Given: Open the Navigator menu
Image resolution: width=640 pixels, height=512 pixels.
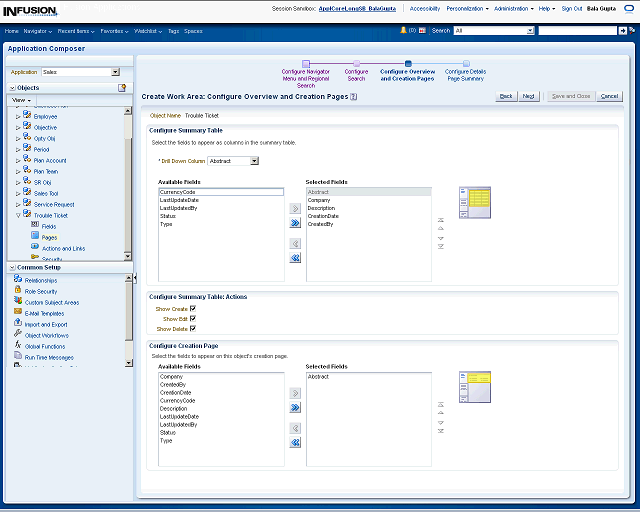Looking at the screenshot, I should (x=37, y=31).
